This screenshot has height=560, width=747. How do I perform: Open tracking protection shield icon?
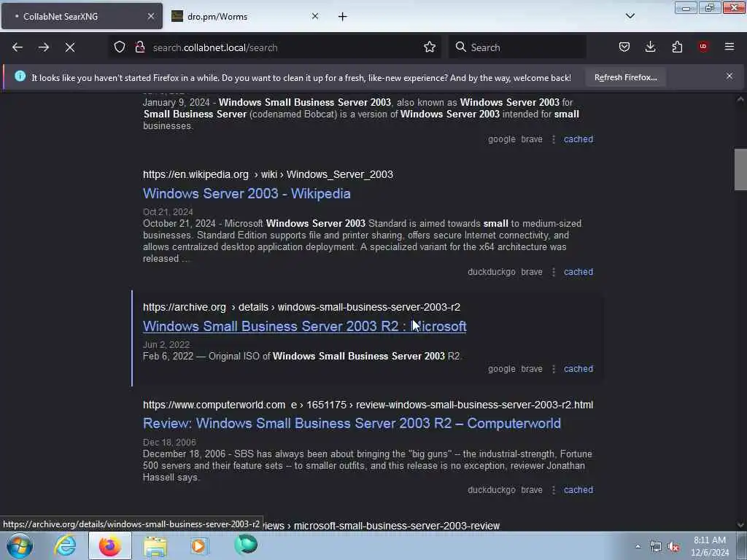pos(120,47)
